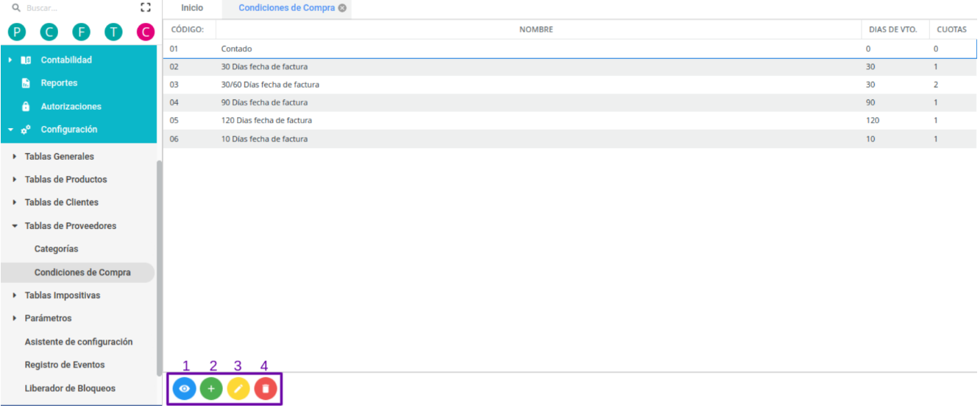Click Tablas Generales label
This screenshot has width=980, height=408.
click(x=60, y=157)
